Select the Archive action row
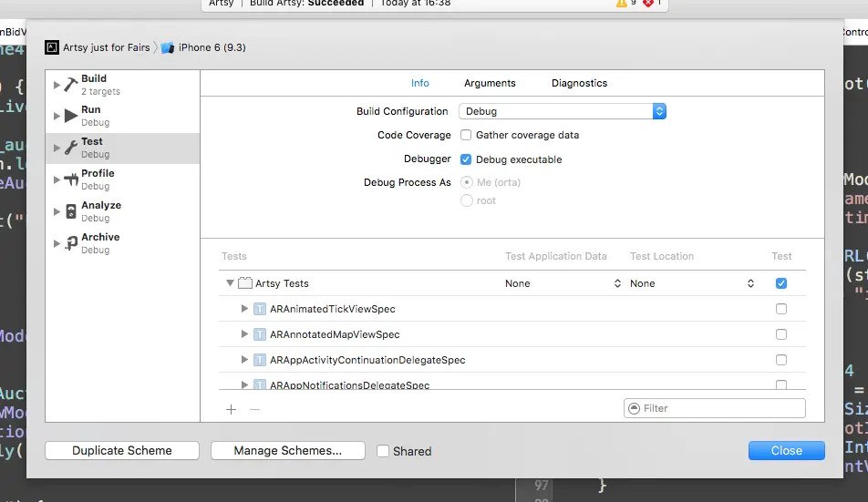This screenshot has height=502, width=868. [x=122, y=243]
